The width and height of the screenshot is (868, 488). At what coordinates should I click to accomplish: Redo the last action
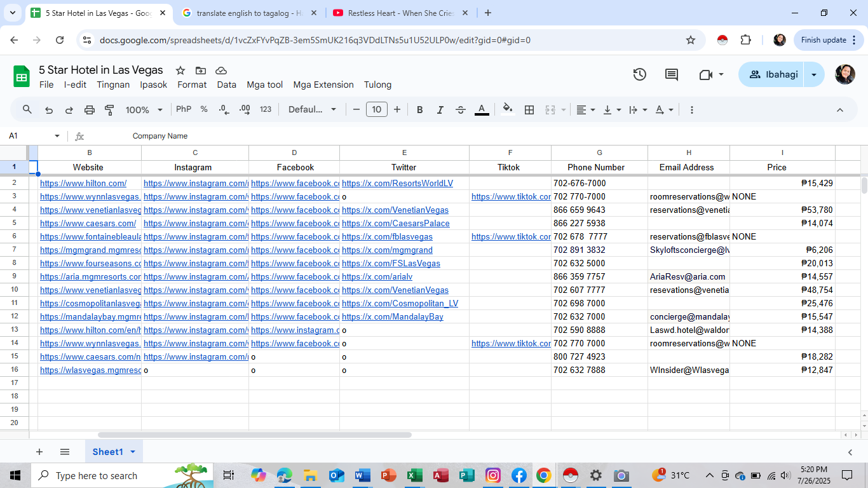69,110
